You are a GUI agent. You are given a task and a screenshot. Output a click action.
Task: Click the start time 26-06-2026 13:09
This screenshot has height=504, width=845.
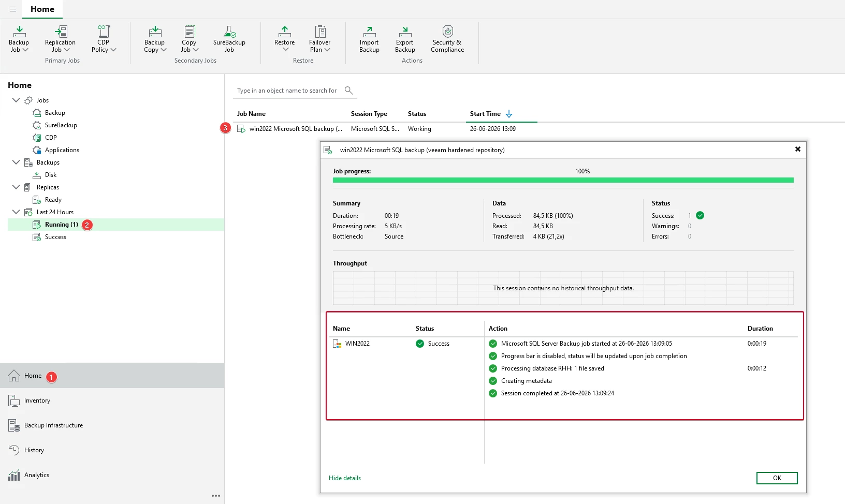493,129
